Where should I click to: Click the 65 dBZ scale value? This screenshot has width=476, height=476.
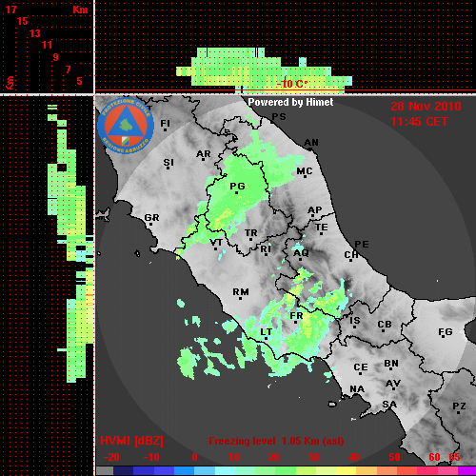(x=454, y=457)
